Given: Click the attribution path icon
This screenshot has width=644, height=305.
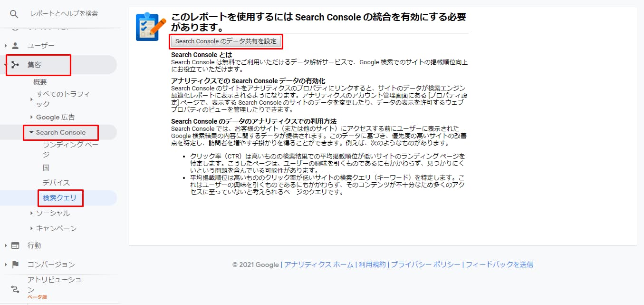Looking at the screenshot, I should click(x=15, y=289).
